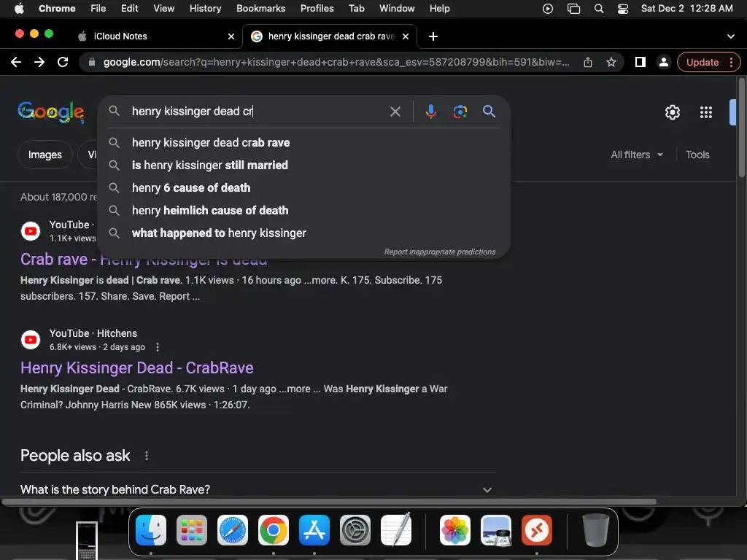The height and width of the screenshot is (560, 747).
Task: Open the History menu
Action: point(205,8)
